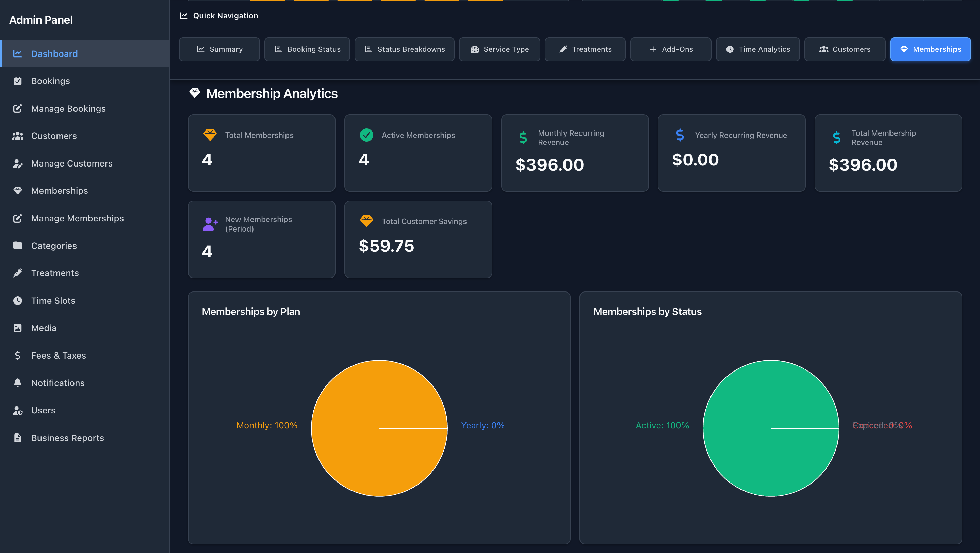Navigate to the Dashboard sidebar entry
Screen dimensions: 980x553
[54, 54]
